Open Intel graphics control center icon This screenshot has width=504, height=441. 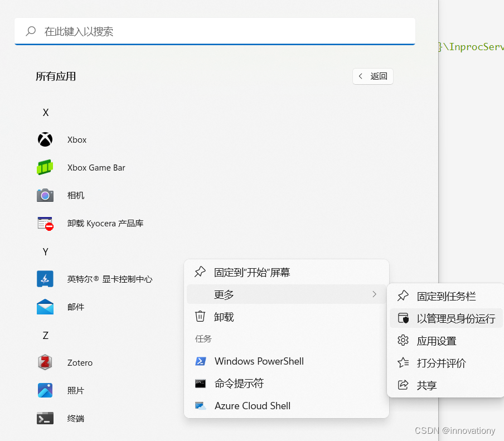[45, 279]
